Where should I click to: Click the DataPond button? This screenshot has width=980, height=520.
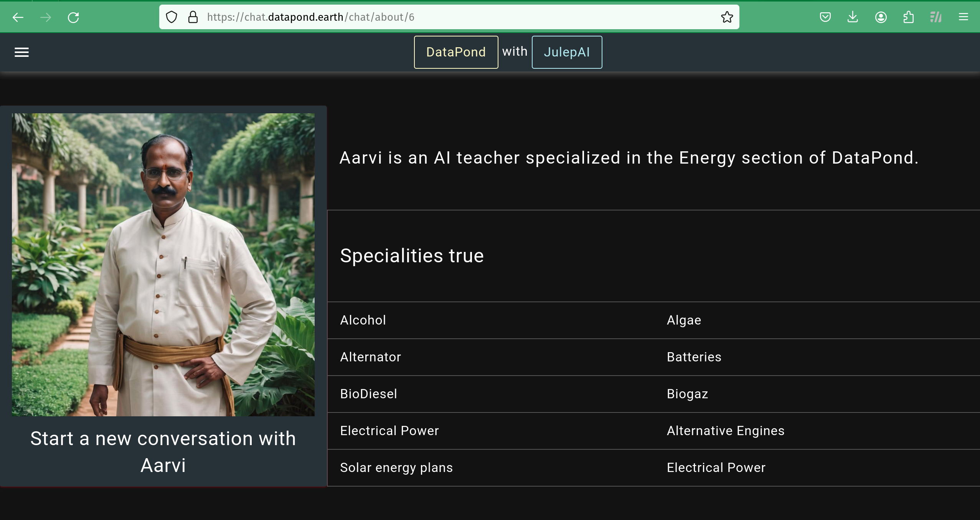pos(456,52)
